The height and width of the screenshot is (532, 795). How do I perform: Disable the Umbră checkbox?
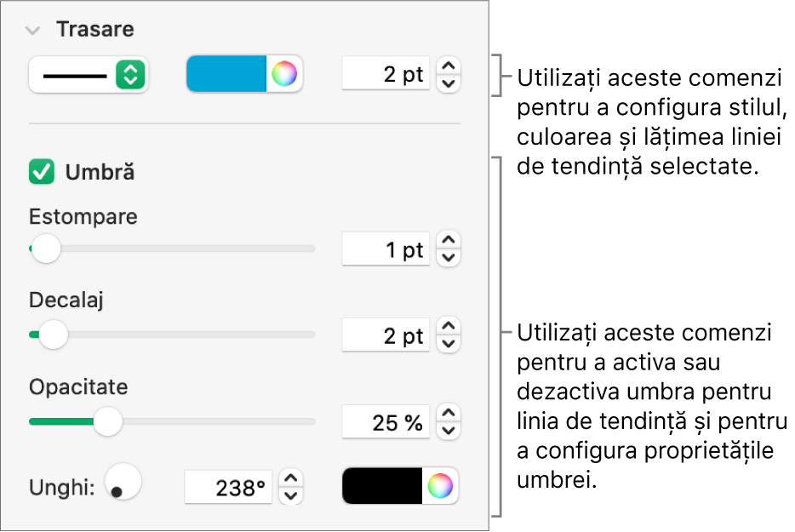(40, 173)
